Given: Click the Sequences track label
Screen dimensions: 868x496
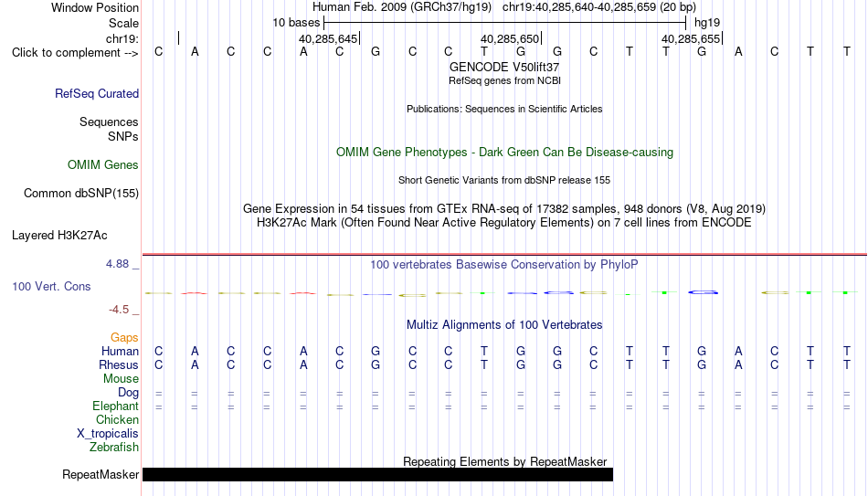Looking at the screenshot, I should [109, 121].
